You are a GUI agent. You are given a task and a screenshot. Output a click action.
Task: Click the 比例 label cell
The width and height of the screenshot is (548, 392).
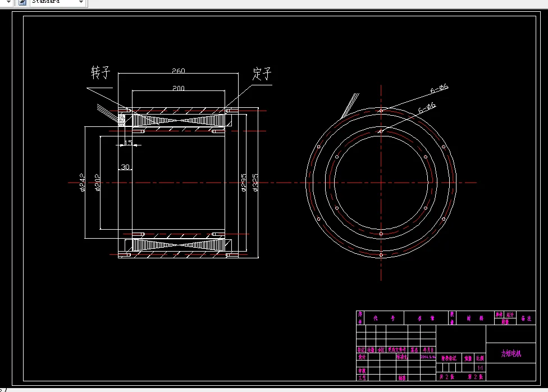480,358
